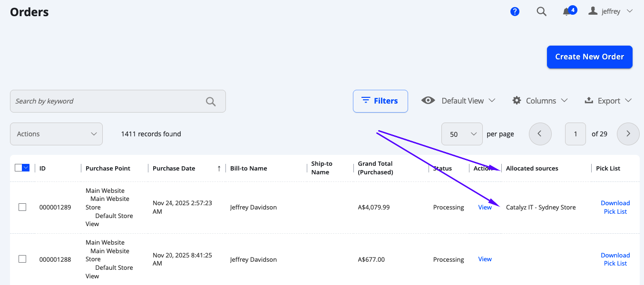644x285 pixels.
Task: Click the Export upload icon
Action: [x=589, y=100]
